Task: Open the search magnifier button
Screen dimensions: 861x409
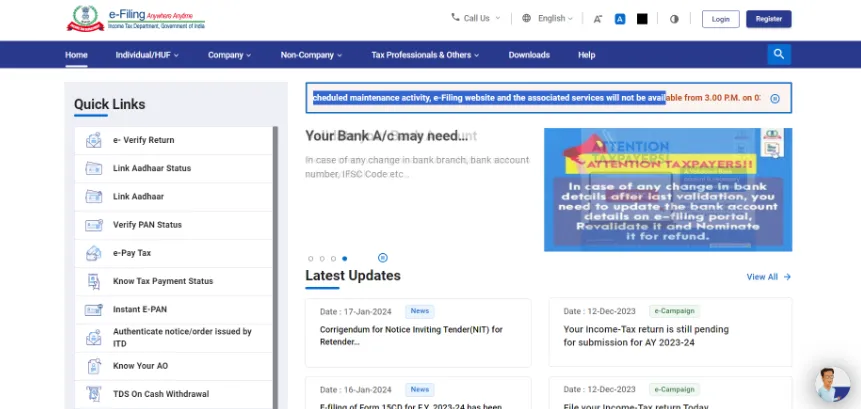Action: pyautogui.click(x=779, y=54)
